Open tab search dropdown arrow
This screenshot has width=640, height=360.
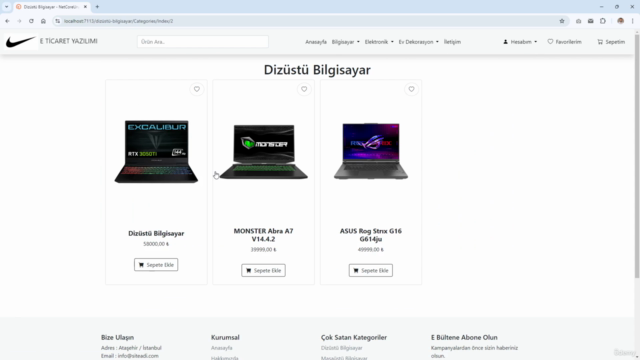point(7,7)
